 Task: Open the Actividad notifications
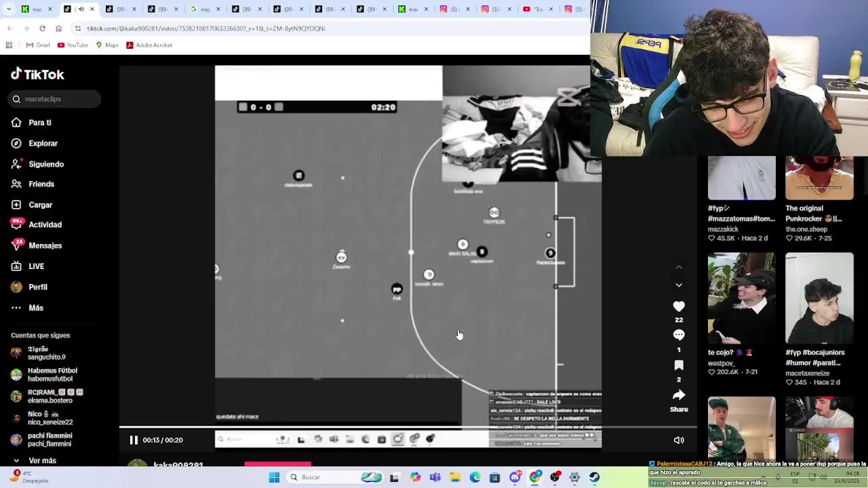pyautogui.click(x=36, y=225)
